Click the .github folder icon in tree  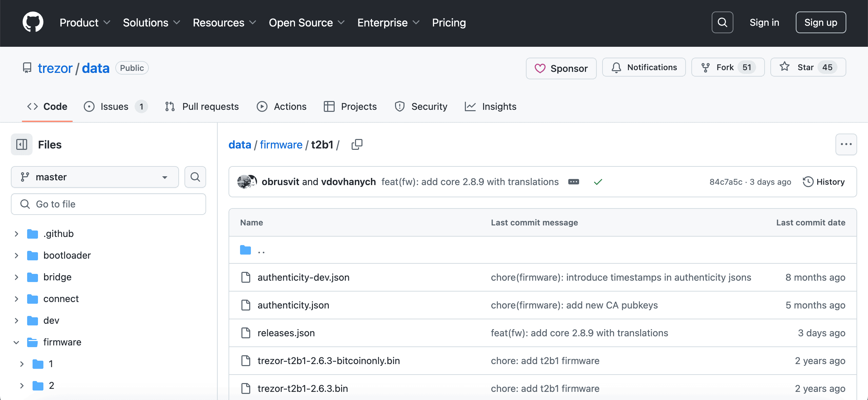point(33,234)
